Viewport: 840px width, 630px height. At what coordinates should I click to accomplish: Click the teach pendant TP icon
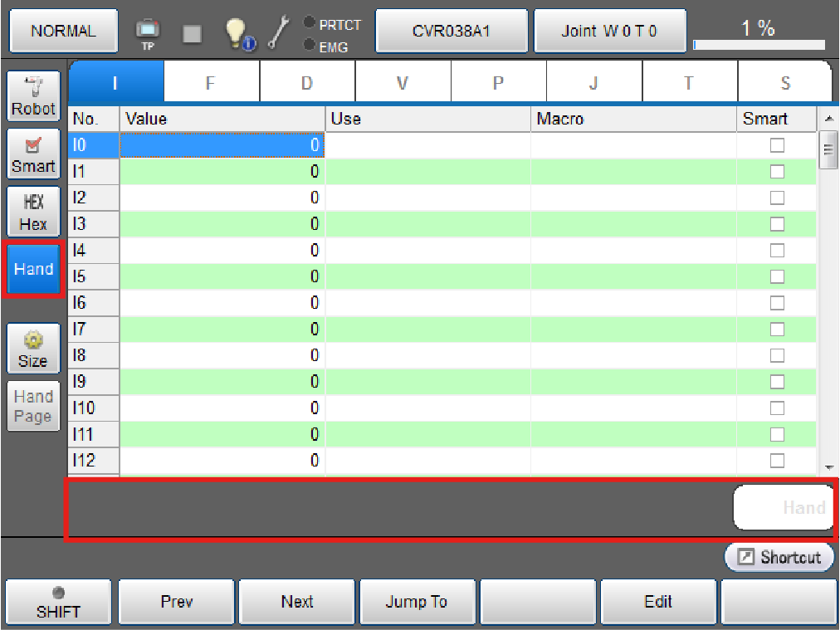point(148,33)
